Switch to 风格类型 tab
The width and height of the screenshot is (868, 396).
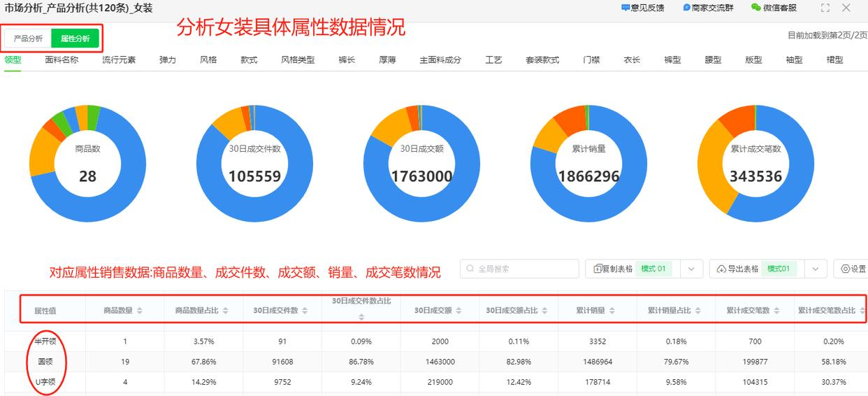pyautogui.click(x=298, y=60)
